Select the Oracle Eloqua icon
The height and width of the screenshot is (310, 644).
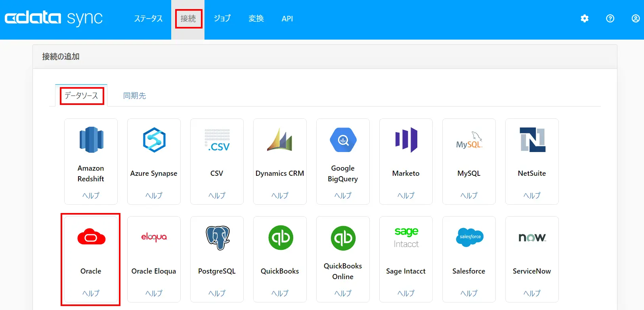coord(154,237)
